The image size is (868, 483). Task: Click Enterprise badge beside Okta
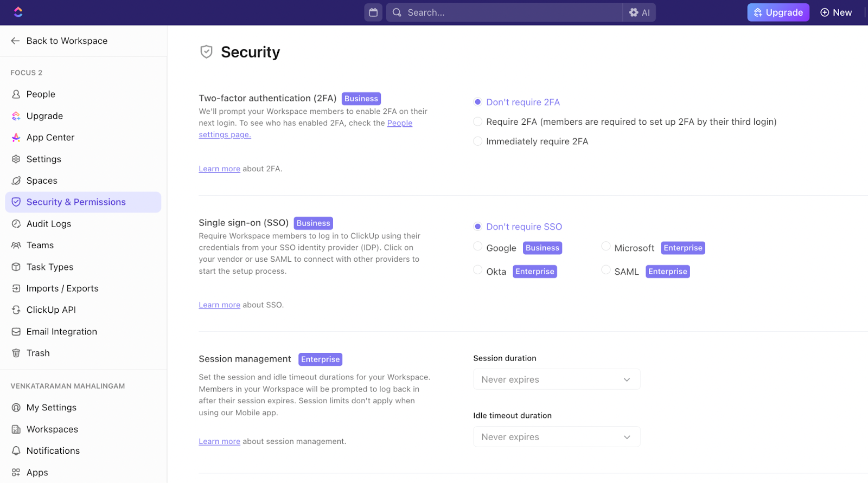tap(535, 272)
